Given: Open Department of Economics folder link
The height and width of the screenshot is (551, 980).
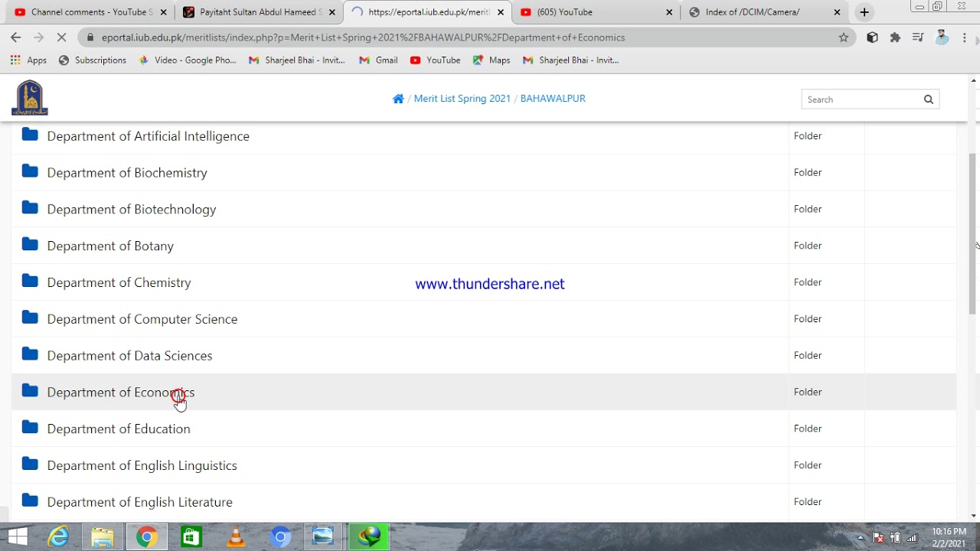Looking at the screenshot, I should tap(121, 392).
